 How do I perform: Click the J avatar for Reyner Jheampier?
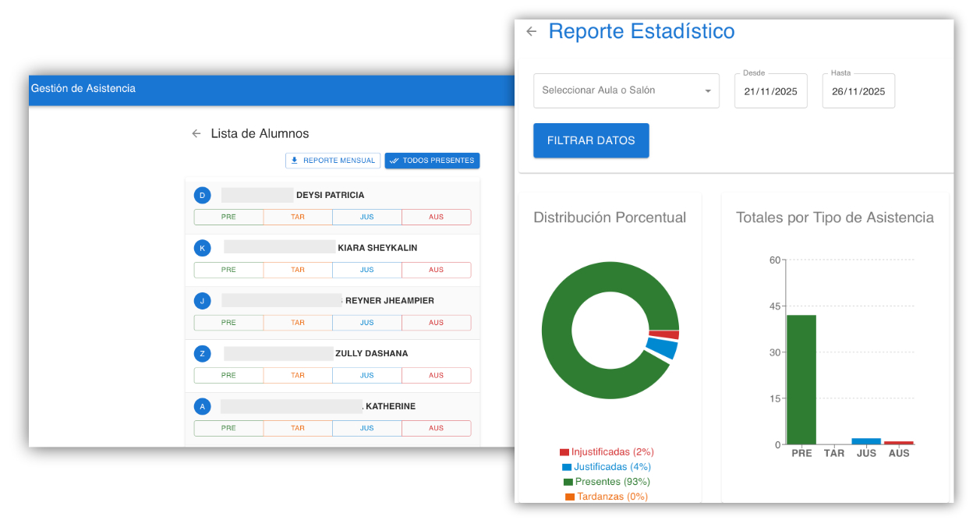[x=202, y=301]
